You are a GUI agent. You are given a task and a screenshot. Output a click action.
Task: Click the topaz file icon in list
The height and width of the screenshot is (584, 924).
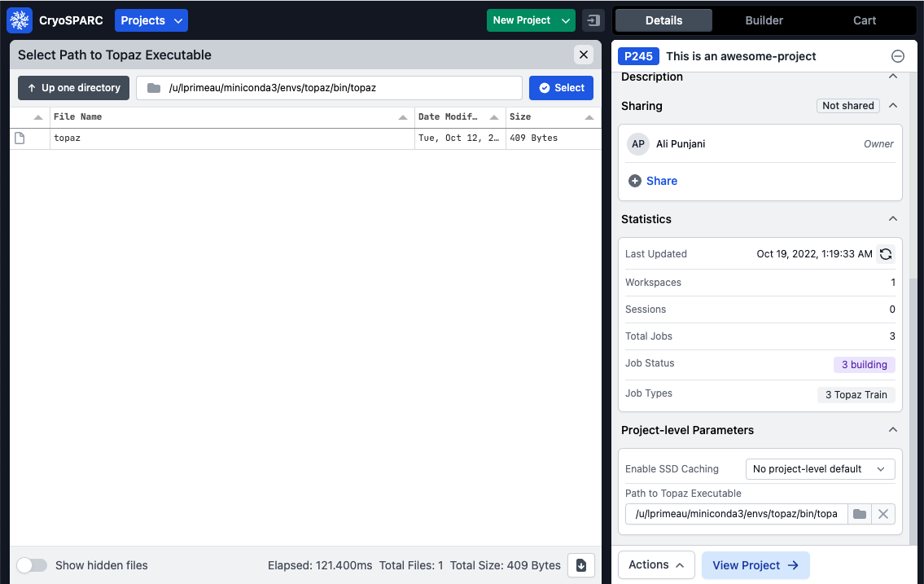(x=20, y=138)
